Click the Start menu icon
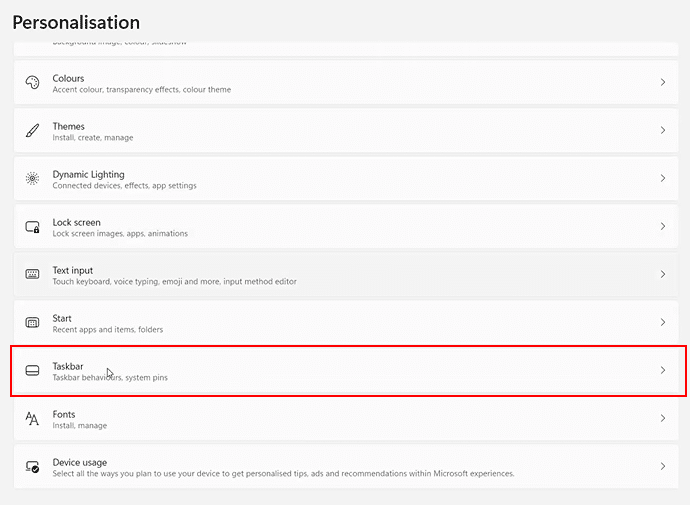The width and height of the screenshot is (690, 505). [x=32, y=323]
